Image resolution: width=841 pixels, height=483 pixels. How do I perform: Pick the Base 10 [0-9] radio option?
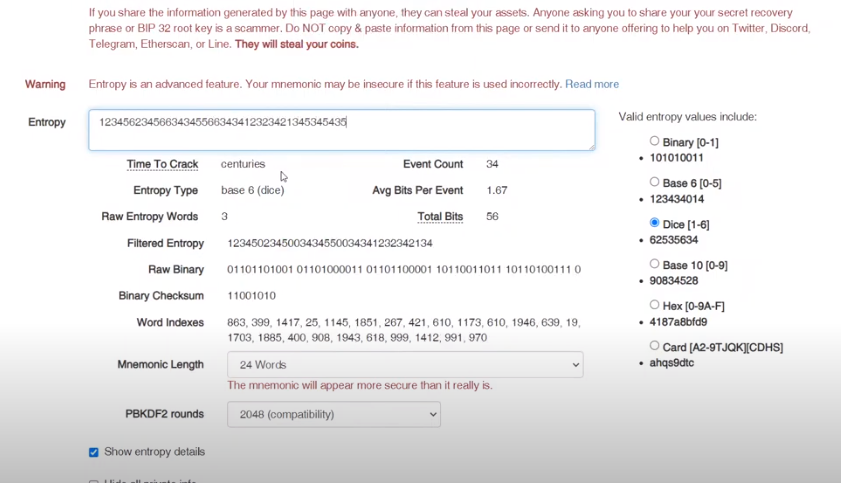(x=655, y=264)
